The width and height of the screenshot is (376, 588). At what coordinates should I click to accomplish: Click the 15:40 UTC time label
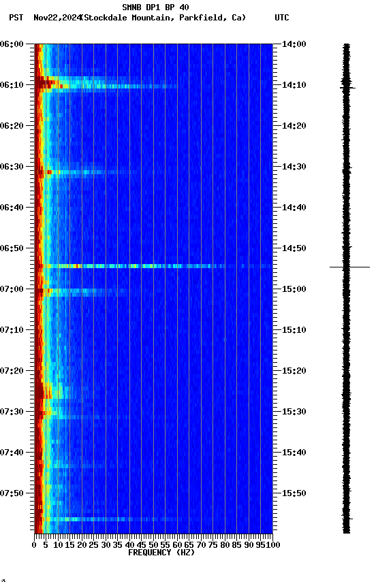(294, 453)
